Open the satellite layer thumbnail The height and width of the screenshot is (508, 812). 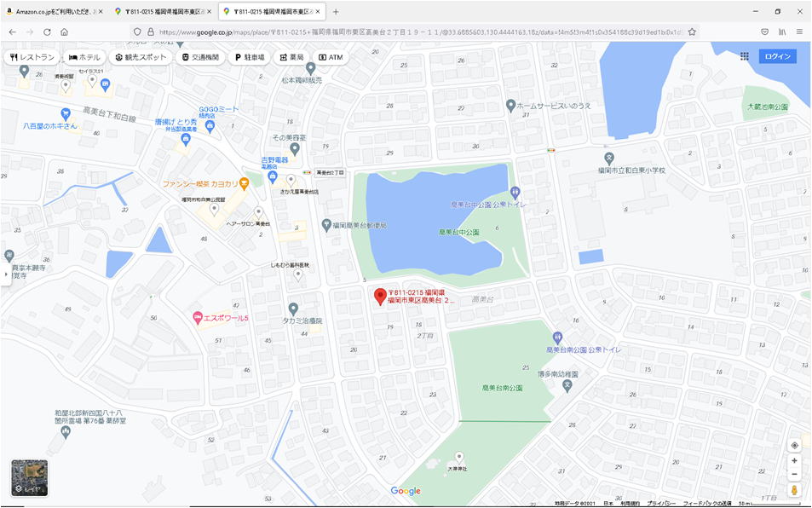(29, 477)
